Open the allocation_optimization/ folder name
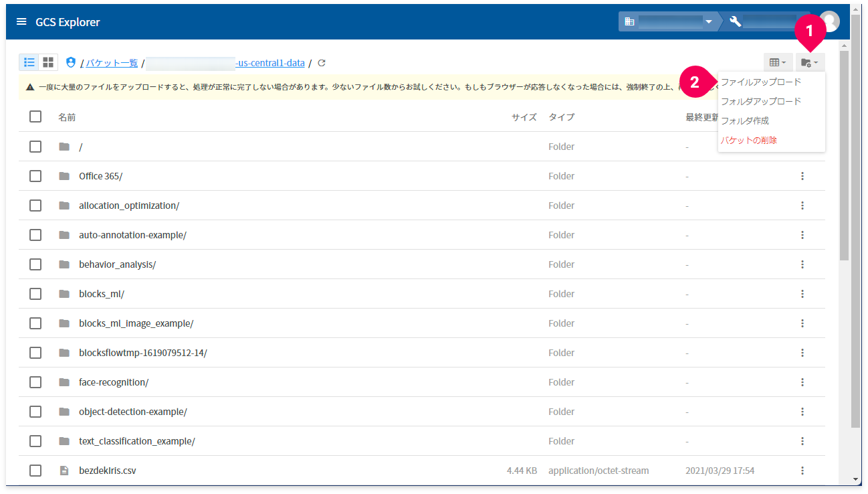This screenshot has height=494, width=868. point(129,205)
